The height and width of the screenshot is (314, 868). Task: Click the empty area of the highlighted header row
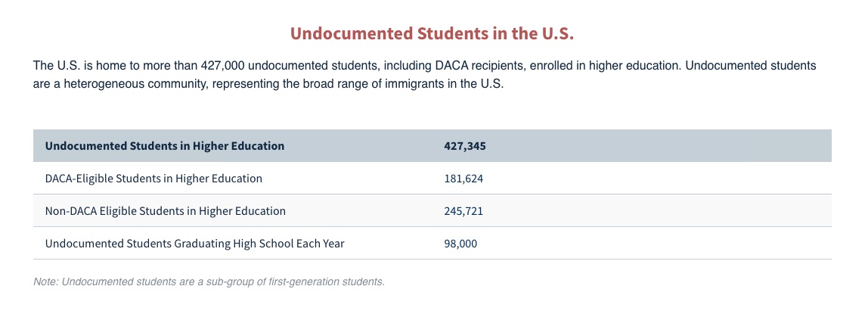659,146
